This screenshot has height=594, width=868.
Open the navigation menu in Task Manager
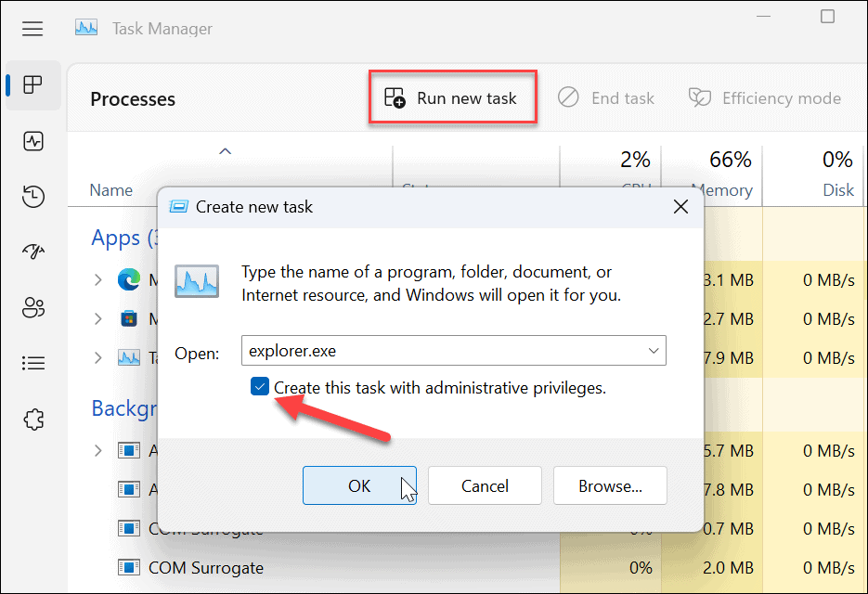pyautogui.click(x=32, y=29)
